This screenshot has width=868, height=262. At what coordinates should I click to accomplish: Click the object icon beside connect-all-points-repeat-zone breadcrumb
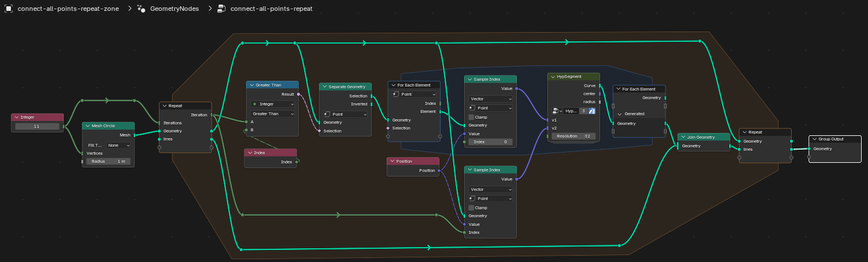(x=9, y=9)
